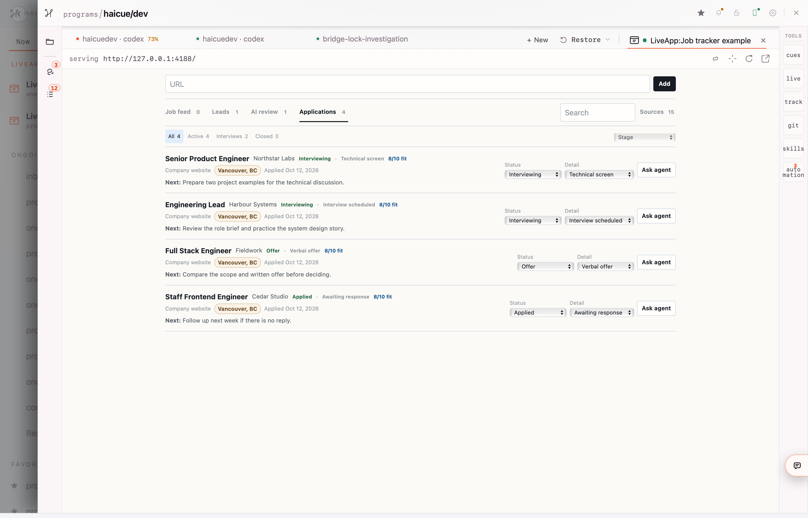Close the LiveApp Job tracker tab
The height and width of the screenshot is (532, 808).
pos(763,40)
